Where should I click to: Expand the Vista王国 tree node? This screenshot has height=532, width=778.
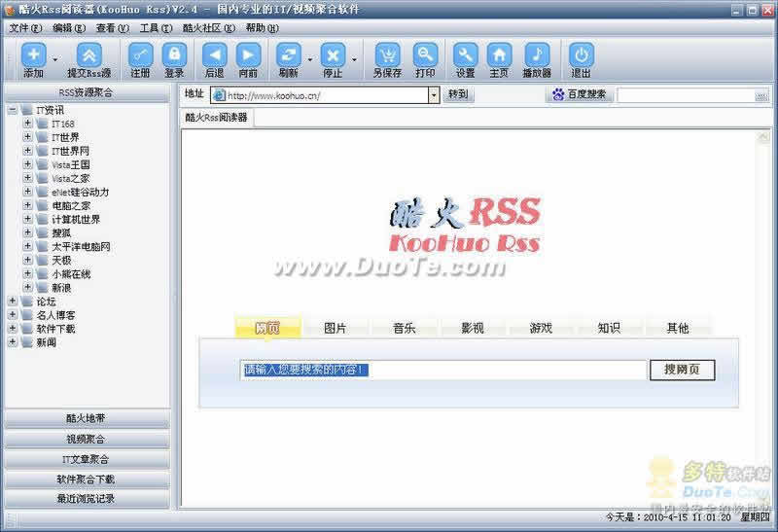[28, 164]
